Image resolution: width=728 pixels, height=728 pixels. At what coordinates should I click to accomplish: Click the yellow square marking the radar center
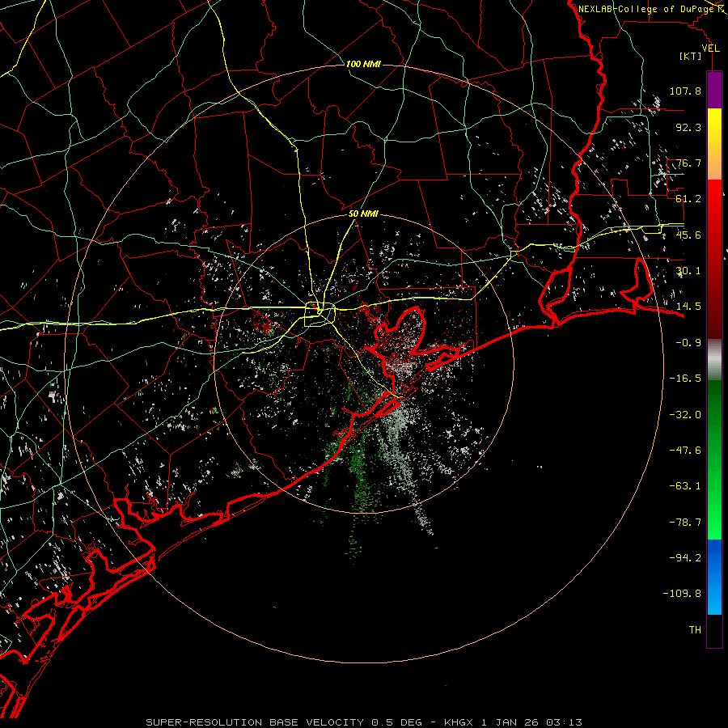[x=320, y=315]
